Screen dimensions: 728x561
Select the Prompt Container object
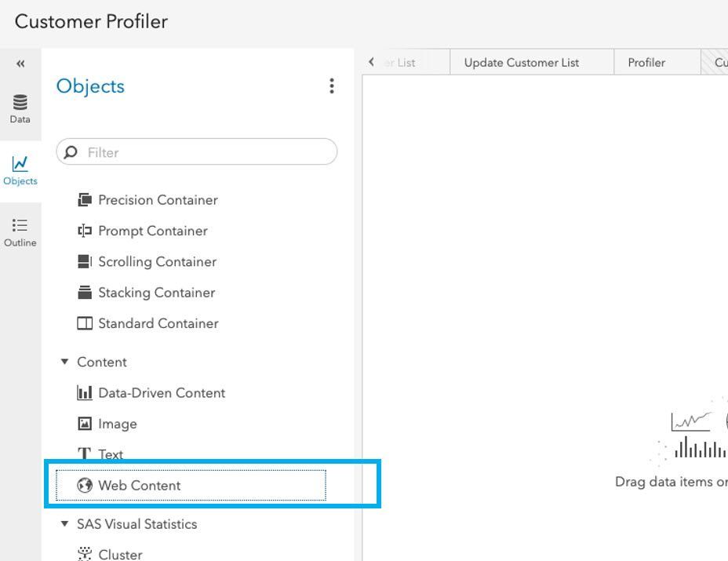pos(152,231)
